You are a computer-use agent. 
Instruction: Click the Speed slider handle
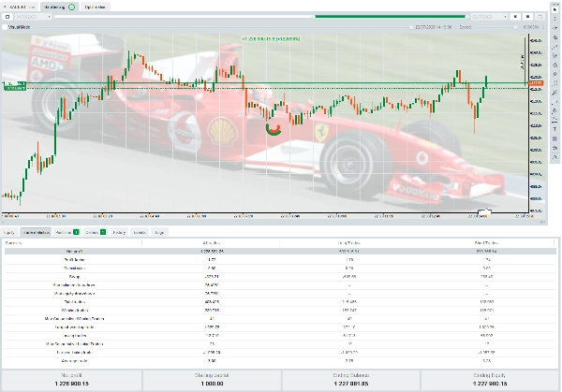[515, 27]
